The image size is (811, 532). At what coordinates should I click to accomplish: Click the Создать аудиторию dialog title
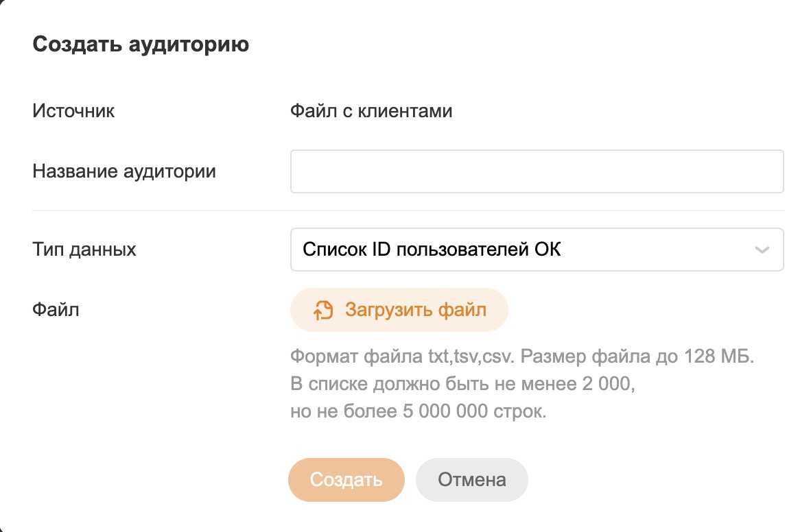click(141, 45)
